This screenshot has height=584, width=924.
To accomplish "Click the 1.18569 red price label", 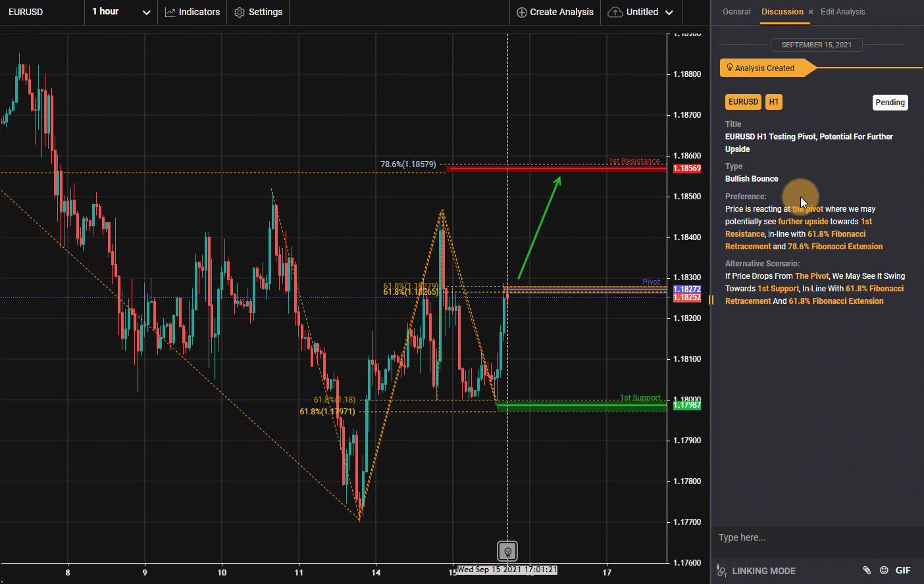I will (686, 168).
